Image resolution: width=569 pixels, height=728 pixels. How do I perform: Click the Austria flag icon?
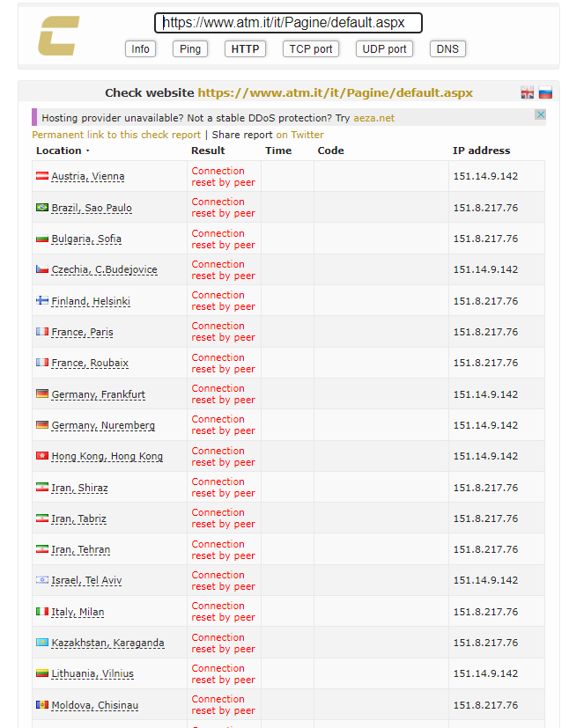(41, 176)
